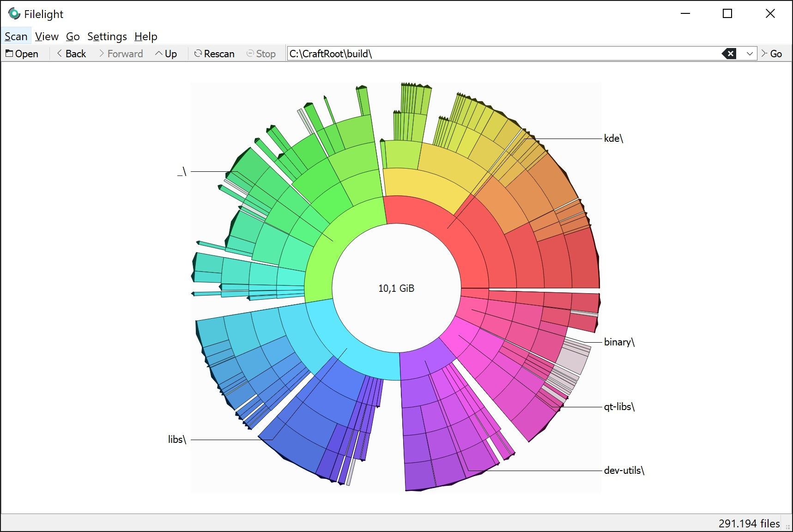This screenshot has width=793, height=532.
Task: Go up one directory level
Action: (167, 54)
